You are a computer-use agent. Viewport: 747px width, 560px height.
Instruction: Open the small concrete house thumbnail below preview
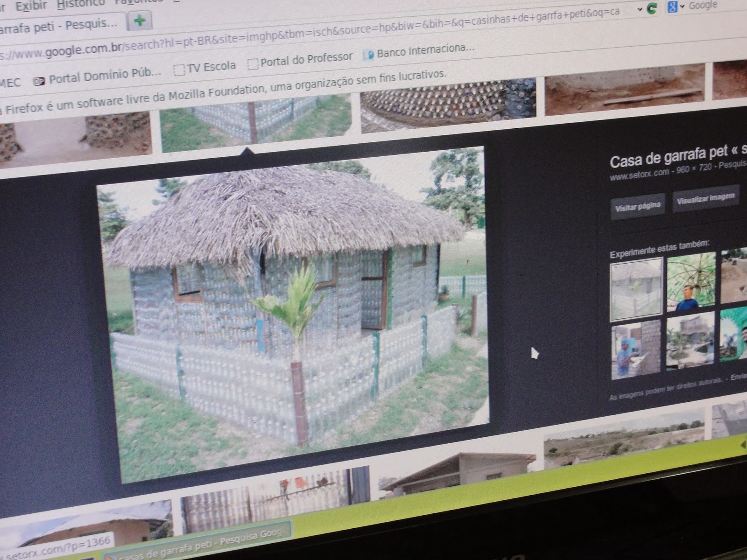457,470
